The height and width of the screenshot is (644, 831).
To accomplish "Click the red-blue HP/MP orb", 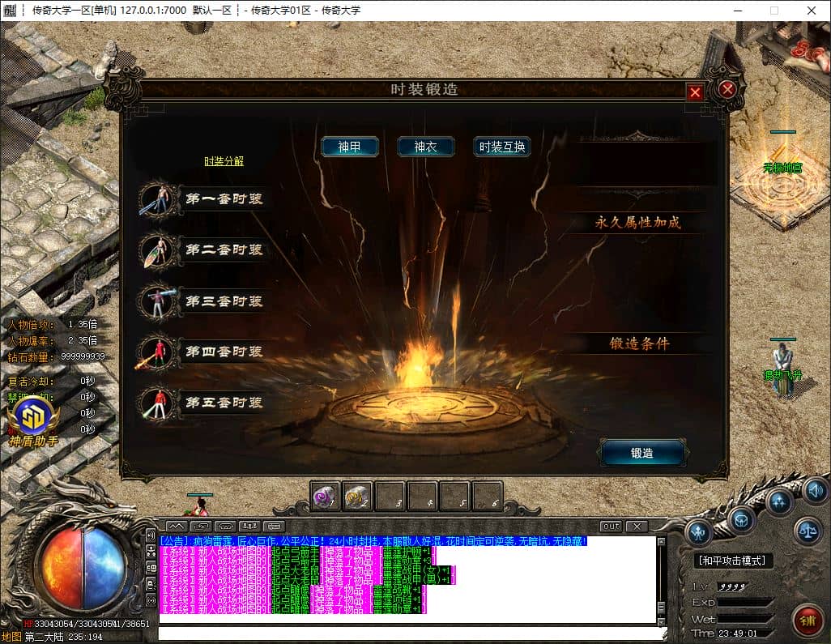I will click(x=83, y=569).
